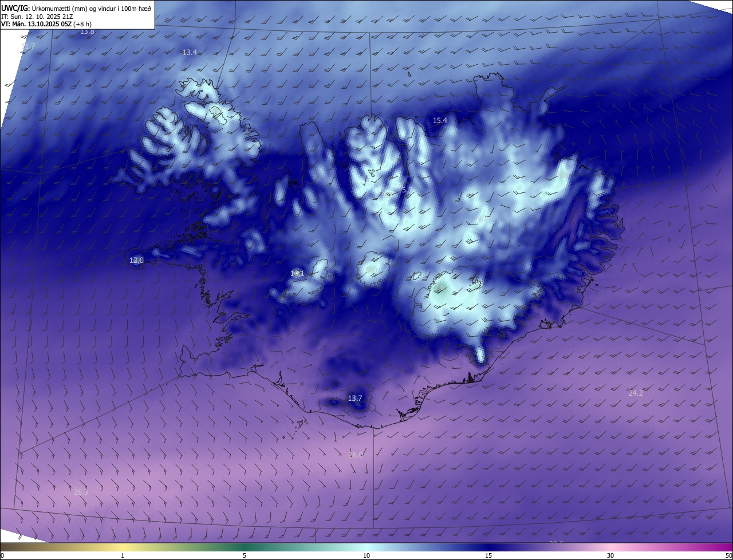Click the colorbar tick label 0
The width and height of the screenshot is (733, 560).
coord(2,555)
